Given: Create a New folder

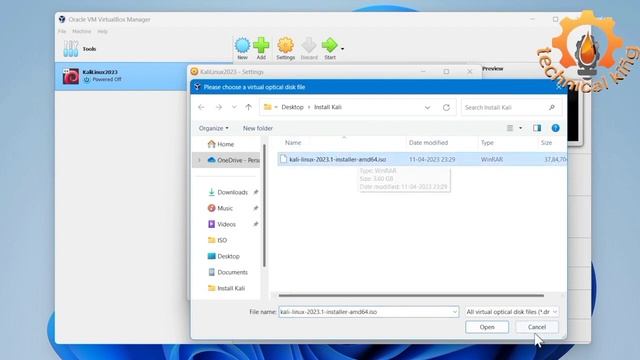Looking at the screenshot, I should click(x=258, y=128).
